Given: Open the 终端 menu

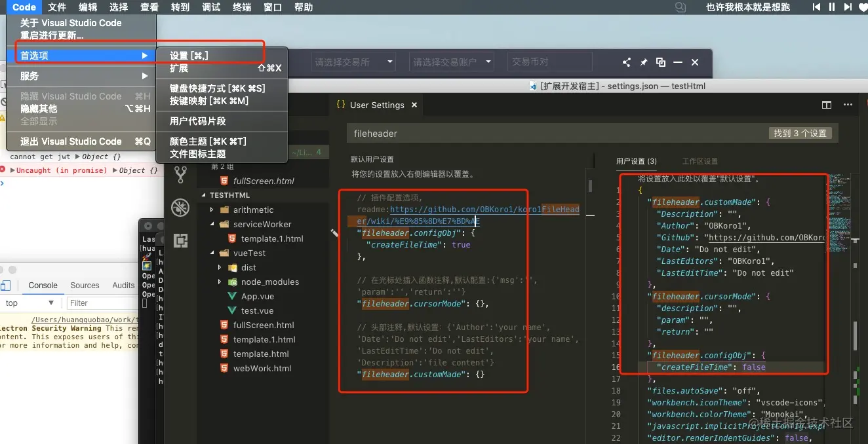Looking at the screenshot, I should pyautogui.click(x=242, y=7).
